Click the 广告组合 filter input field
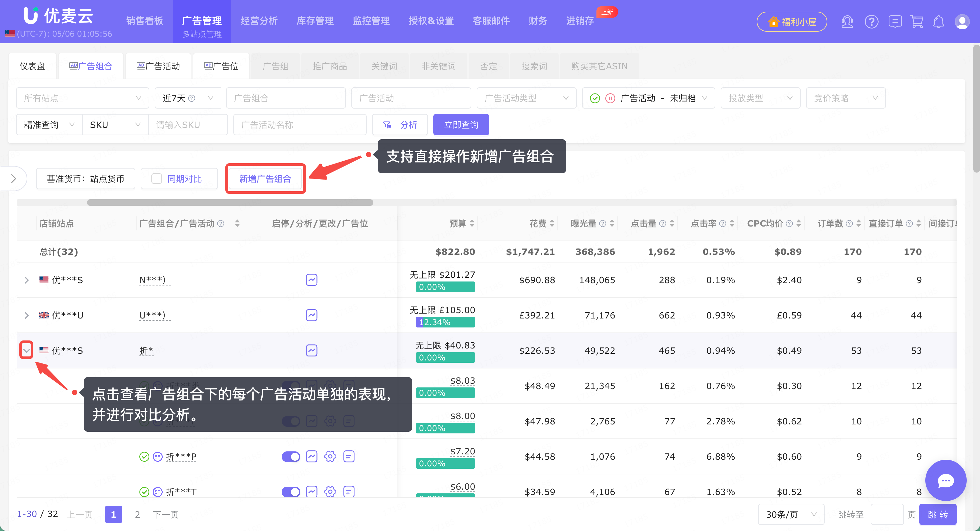 [286, 98]
